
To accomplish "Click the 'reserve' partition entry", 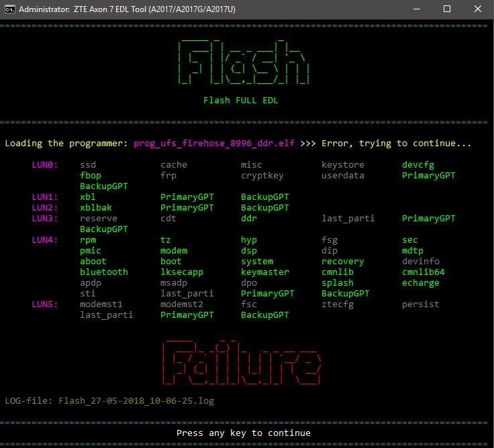I will click(99, 219).
